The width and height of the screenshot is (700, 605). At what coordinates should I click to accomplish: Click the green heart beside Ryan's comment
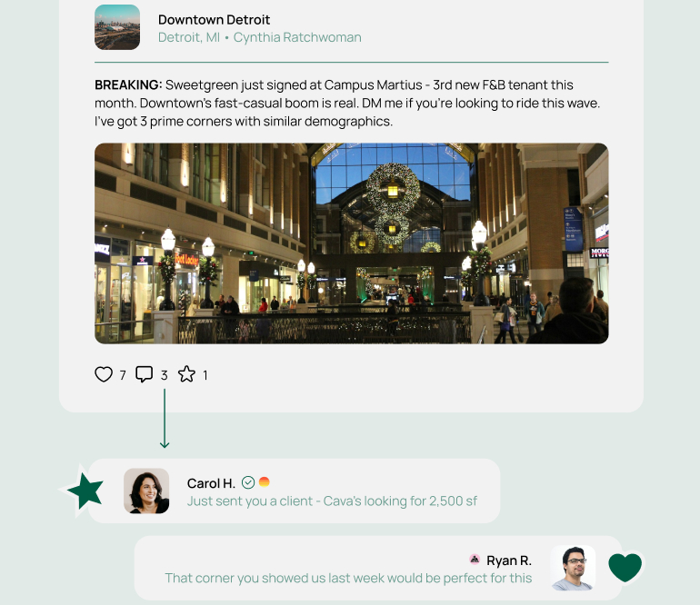[625, 567]
